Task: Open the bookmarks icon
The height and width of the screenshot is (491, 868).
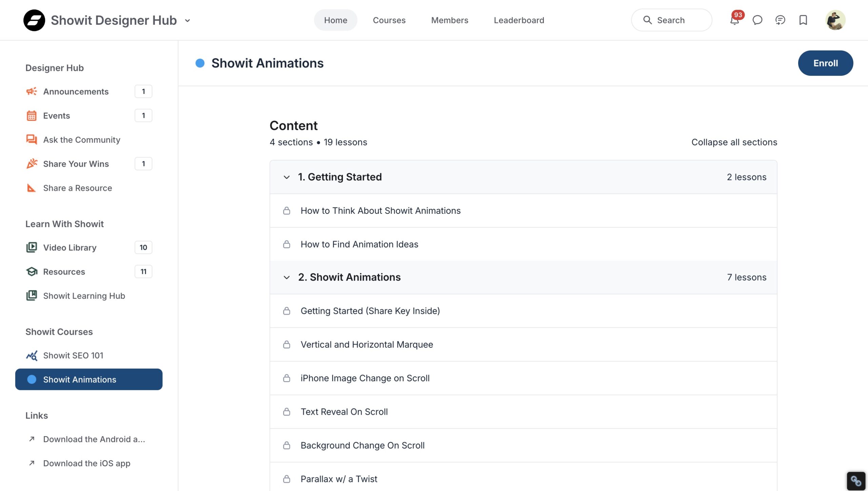Action: pyautogui.click(x=803, y=20)
